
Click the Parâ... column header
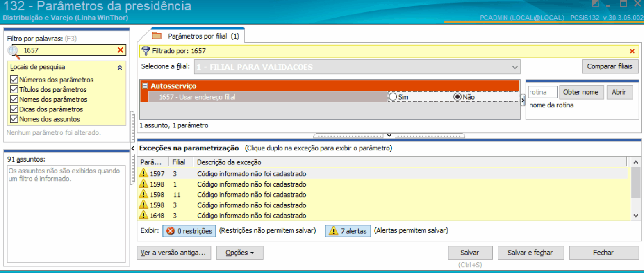(152, 162)
